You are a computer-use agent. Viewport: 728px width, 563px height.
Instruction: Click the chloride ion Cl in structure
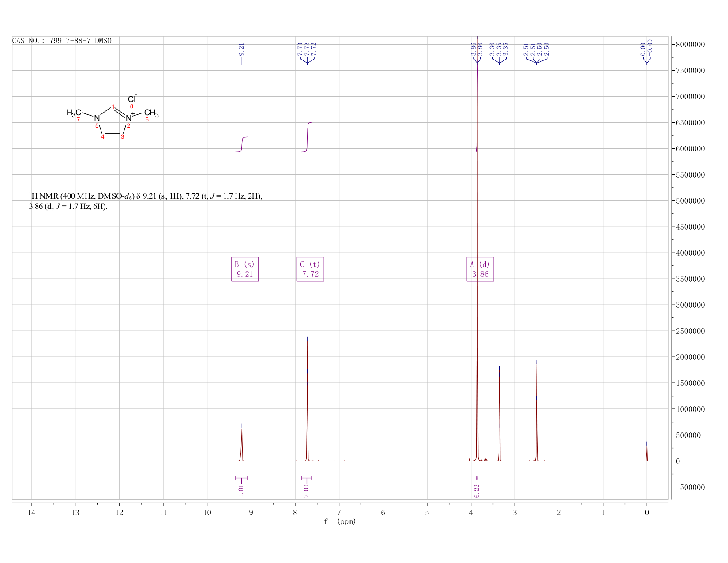point(132,99)
